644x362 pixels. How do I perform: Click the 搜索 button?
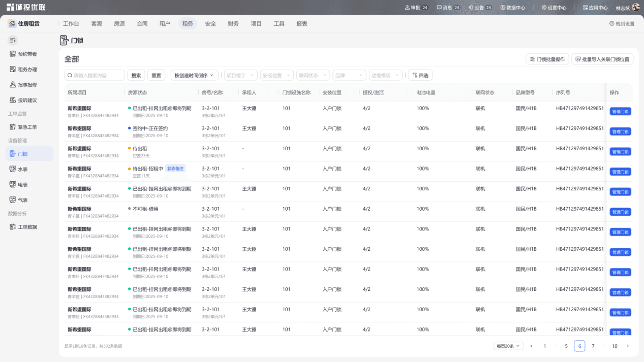click(136, 75)
